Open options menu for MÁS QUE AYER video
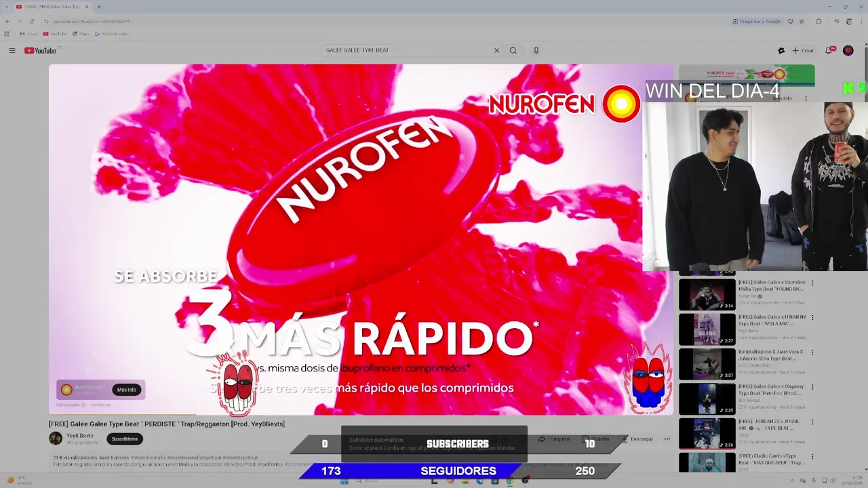This screenshot has width=868, height=488. tap(812, 457)
